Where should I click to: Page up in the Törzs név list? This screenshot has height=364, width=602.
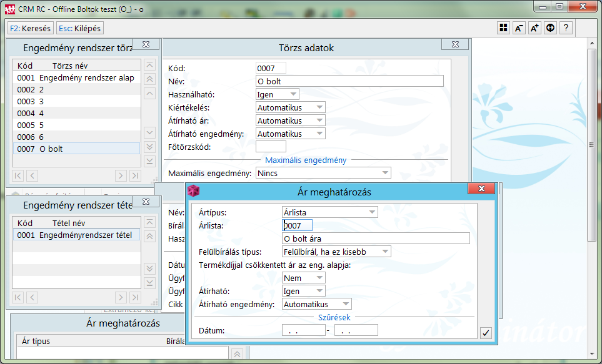150,79
